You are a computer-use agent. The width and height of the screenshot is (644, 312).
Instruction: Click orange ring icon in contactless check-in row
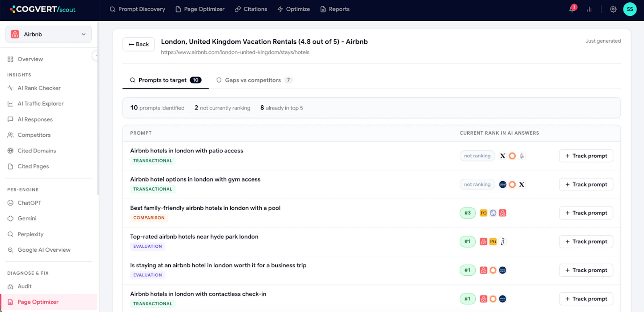point(493,299)
